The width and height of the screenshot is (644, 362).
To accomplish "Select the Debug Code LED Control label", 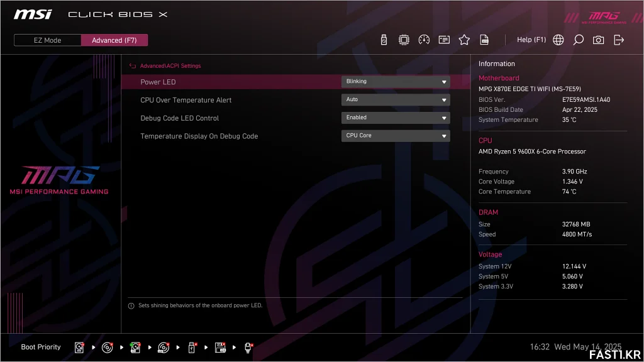I will coord(179,118).
